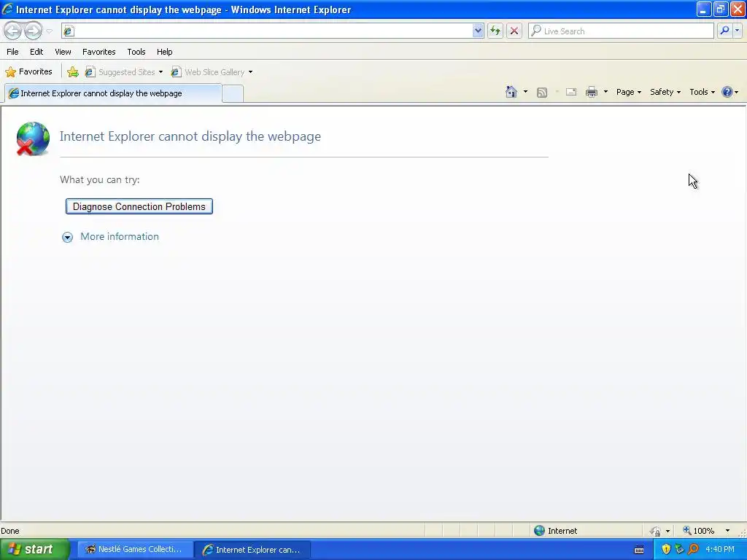Click the safely remove hardware tray icon
Image resolution: width=747 pixels, height=560 pixels.
tap(679, 550)
